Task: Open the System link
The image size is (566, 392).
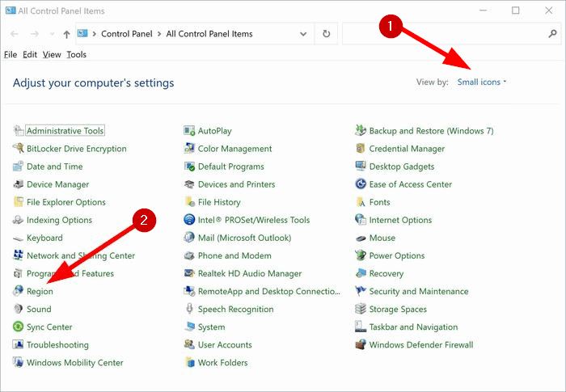Action: click(x=211, y=327)
